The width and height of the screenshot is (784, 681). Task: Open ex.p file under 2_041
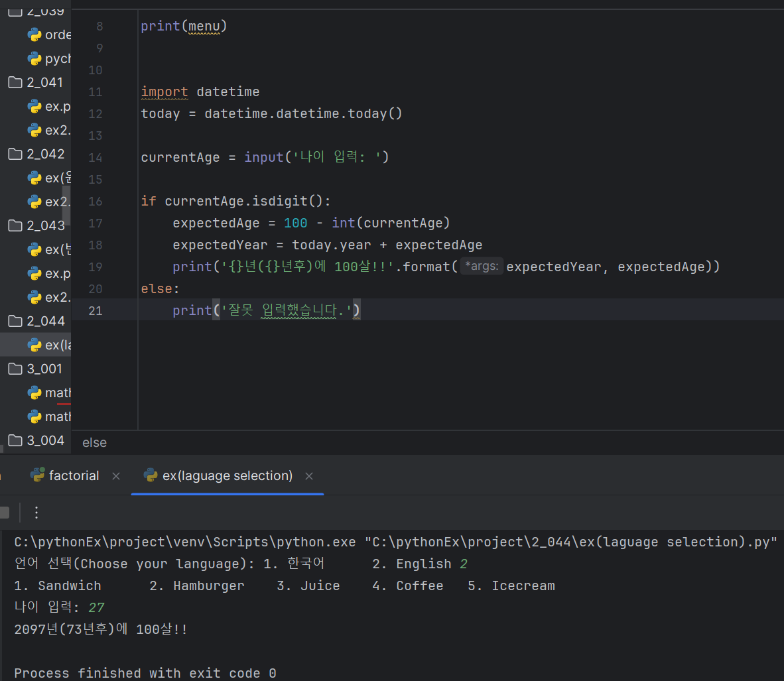[49, 106]
